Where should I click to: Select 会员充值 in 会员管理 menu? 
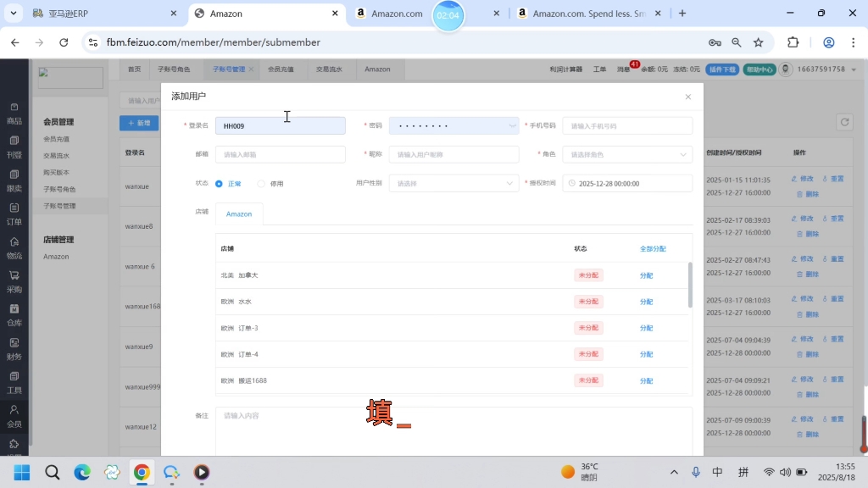tap(57, 140)
